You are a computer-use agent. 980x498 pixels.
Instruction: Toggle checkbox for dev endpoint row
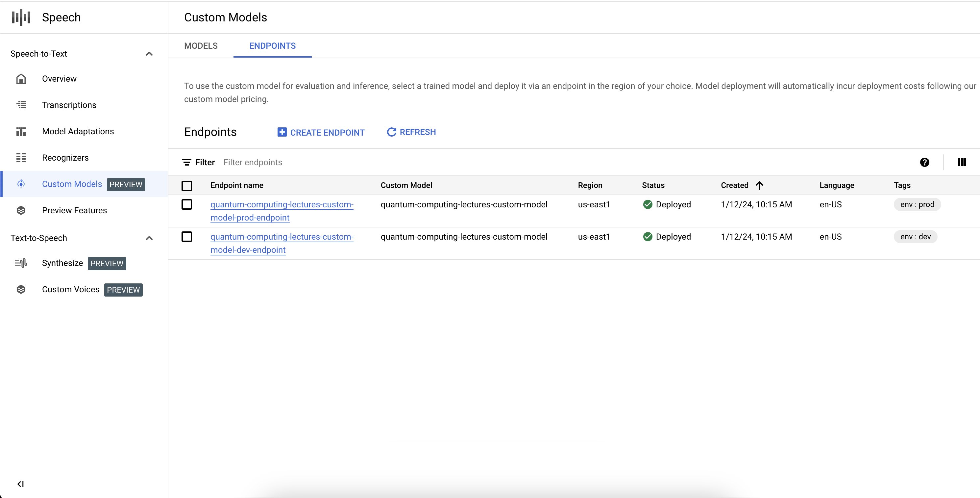(188, 236)
